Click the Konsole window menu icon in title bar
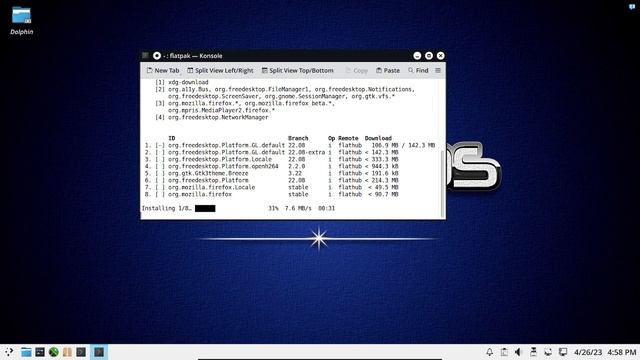640x360 pixels. click(x=145, y=56)
